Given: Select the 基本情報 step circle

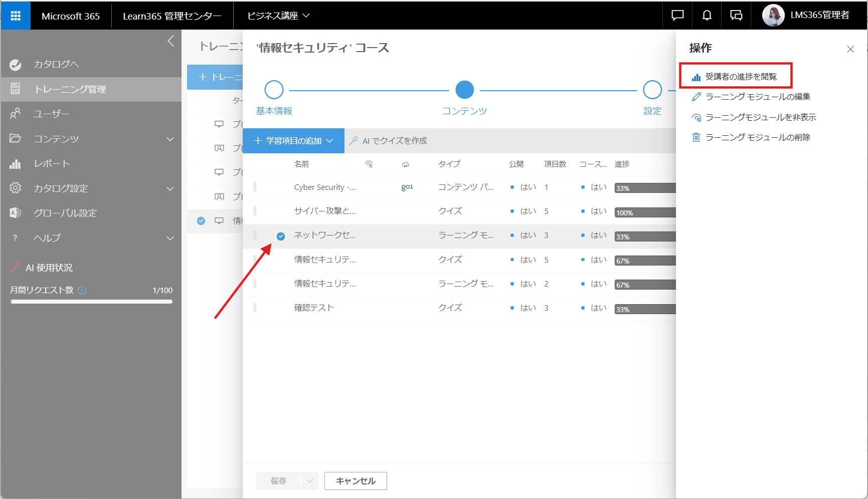Looking at the screenshot, I should (x=274, y=90).
